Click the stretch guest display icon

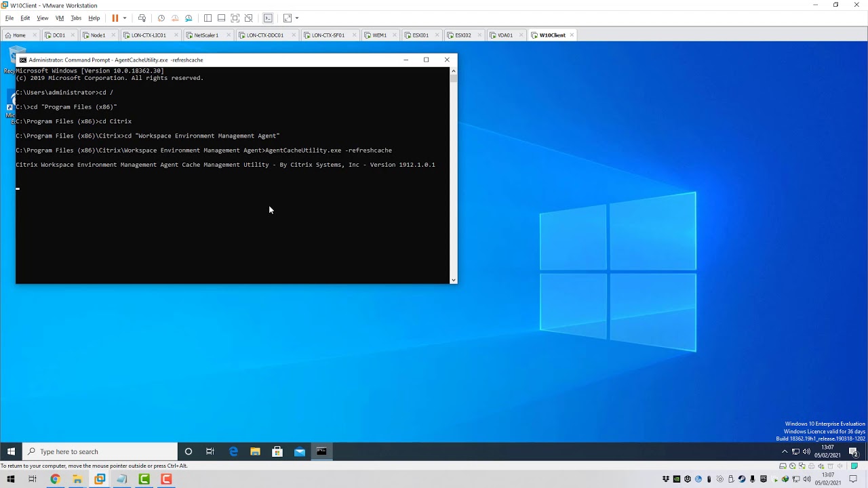(288, 18)
